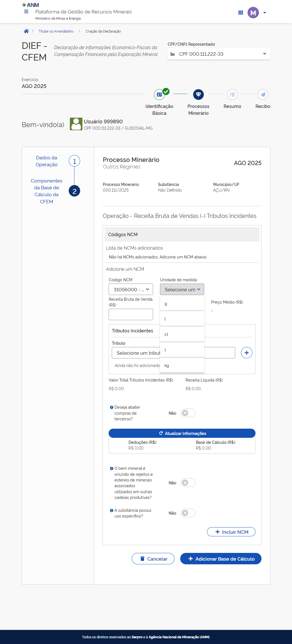
Task: Click the Receita Bruta de Venda field
Action: 131,314
